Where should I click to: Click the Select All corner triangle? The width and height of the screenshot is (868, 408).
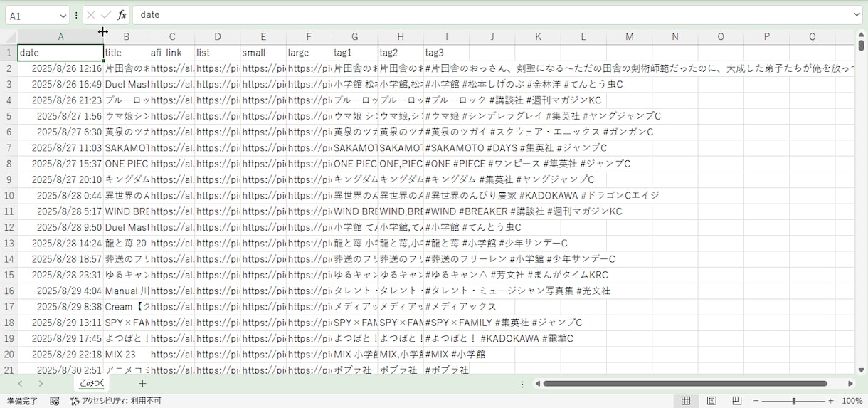pyautogui.click(x=9, y=37)
